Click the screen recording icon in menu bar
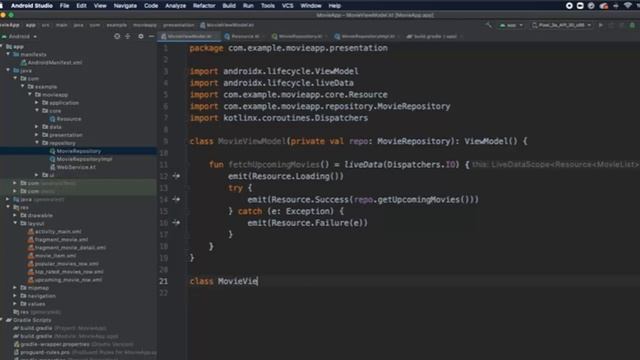Screen dimensions: 640x360 569,6
